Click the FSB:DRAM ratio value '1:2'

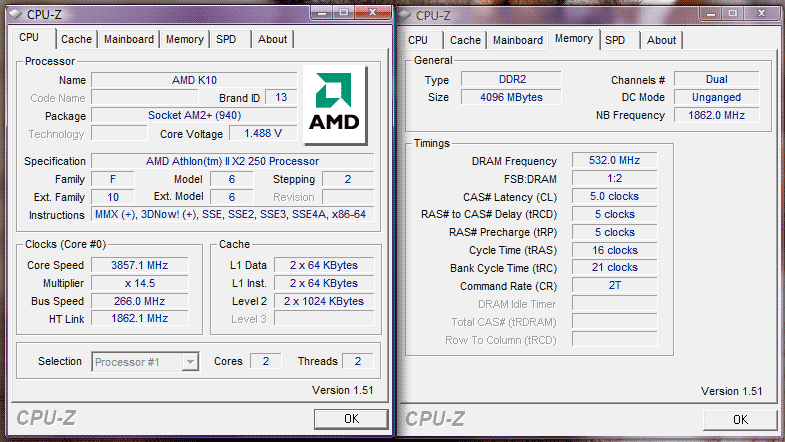[615, 178]
